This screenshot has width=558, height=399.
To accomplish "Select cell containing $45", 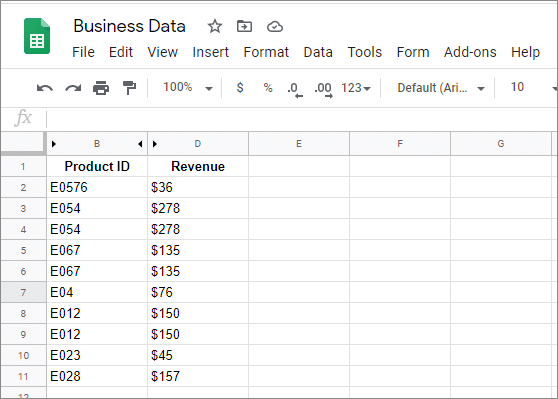I will pos(198,355).
